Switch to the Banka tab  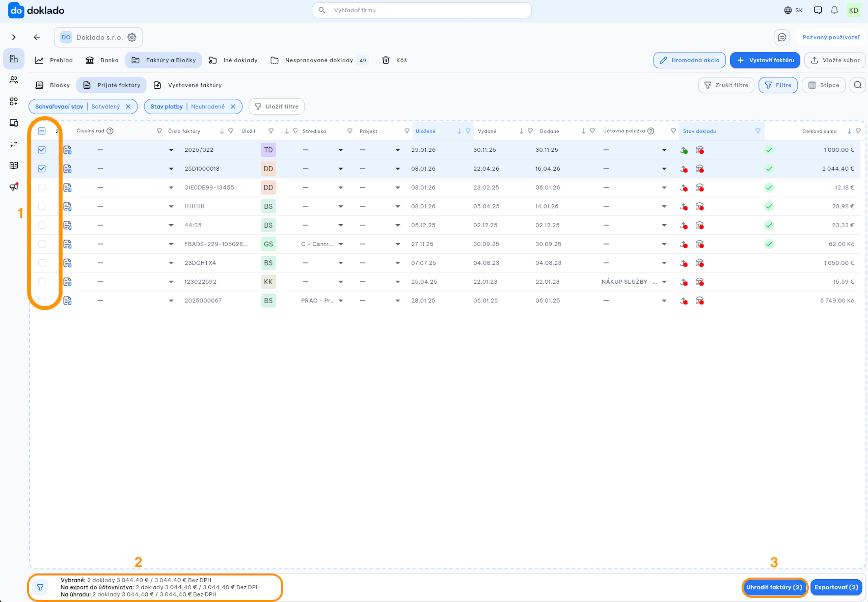coord(102,60)
